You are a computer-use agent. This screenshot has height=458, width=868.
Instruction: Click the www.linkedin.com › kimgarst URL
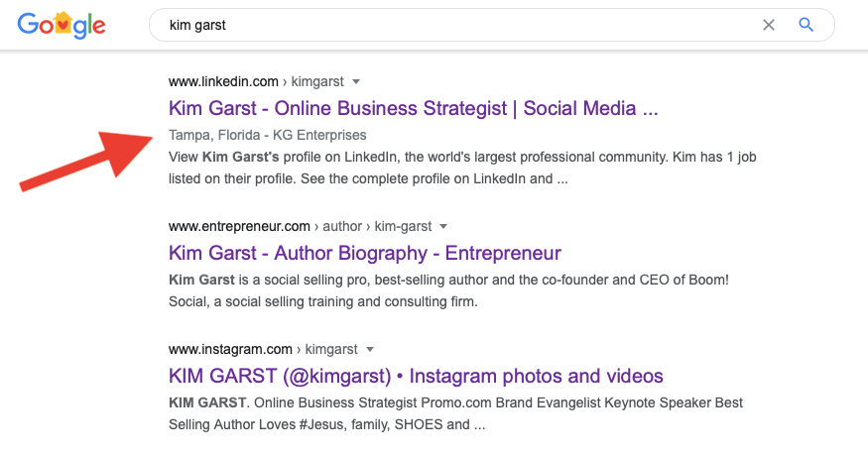point(256,82)
